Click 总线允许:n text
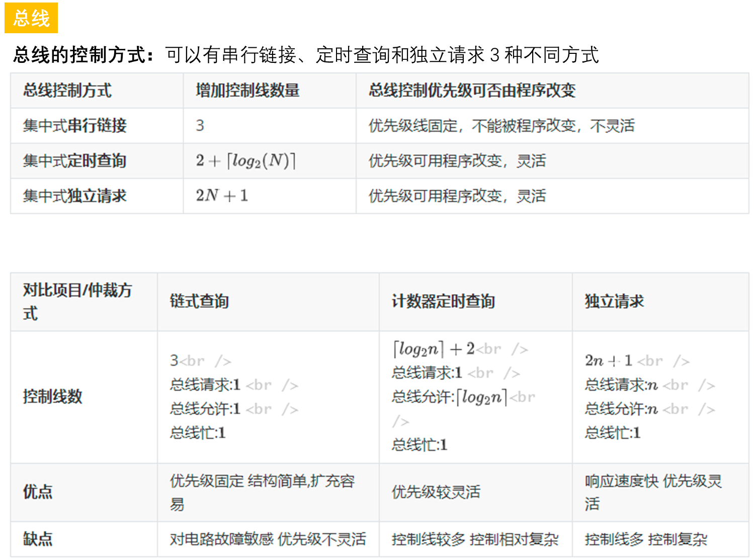Image resolution: width=754 pixels, height=560 pixels. [621, 409]
